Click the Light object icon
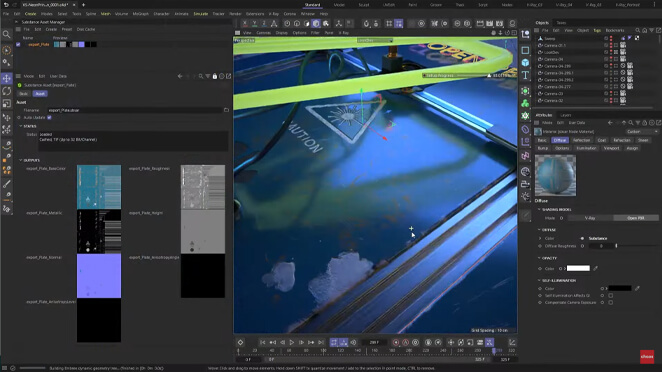 tap(525, 196)
